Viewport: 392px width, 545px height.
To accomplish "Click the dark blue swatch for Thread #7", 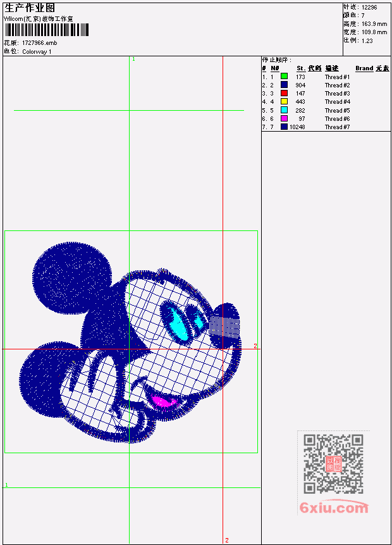I will (284, 127).
